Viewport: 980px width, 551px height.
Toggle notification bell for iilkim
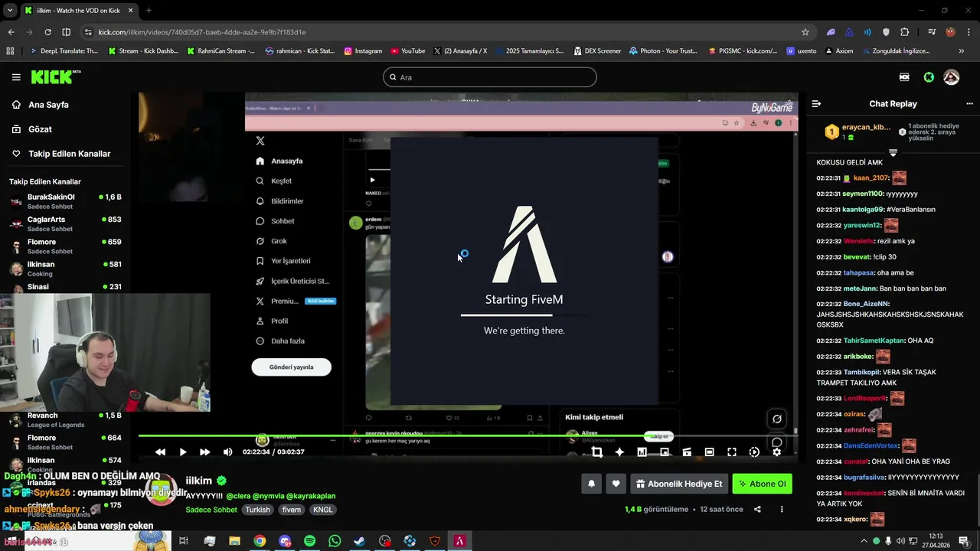591,484
